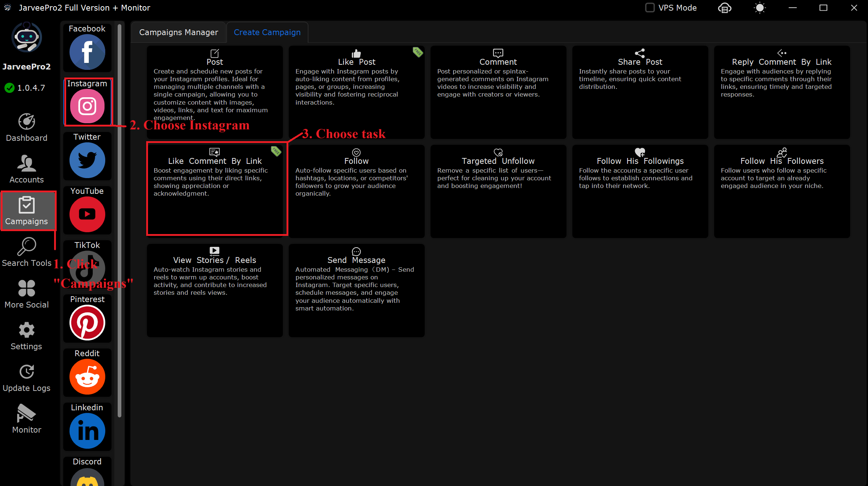Select the Share Post task card
The width and height of the screenshot is (868, 486).
pos(640,92)
